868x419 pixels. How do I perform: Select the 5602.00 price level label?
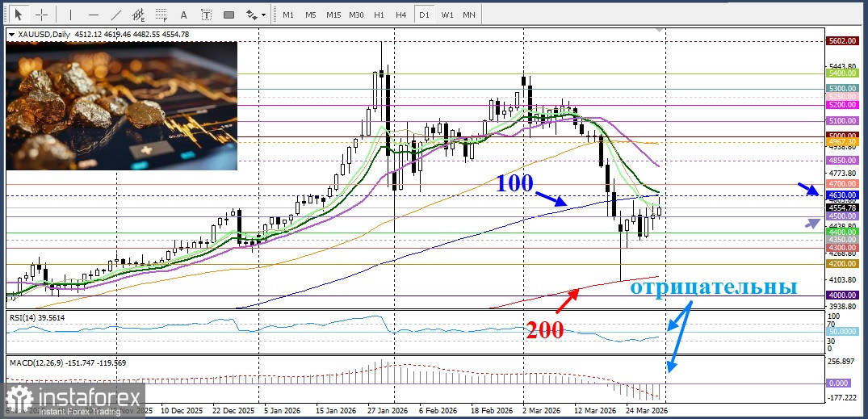pos(842,41)
